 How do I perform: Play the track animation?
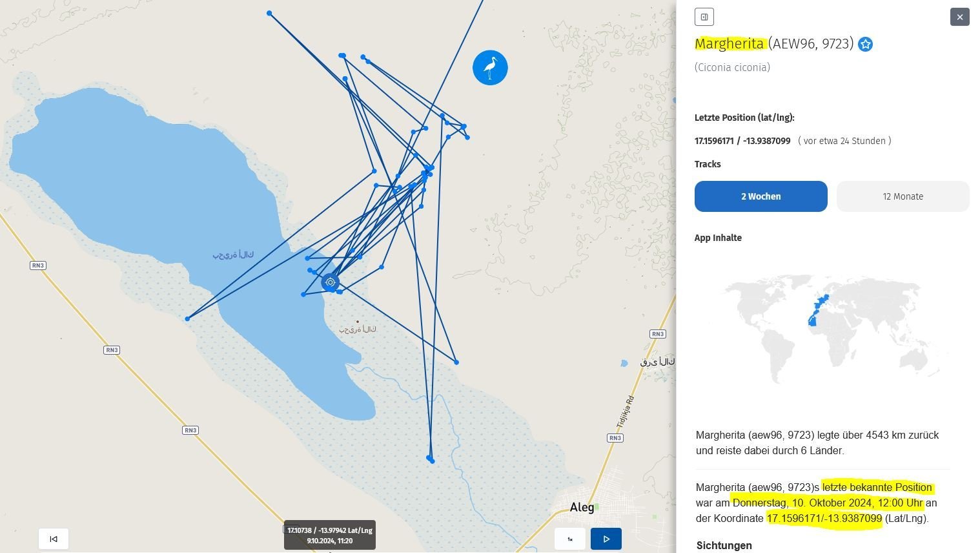tap(606, 539)
